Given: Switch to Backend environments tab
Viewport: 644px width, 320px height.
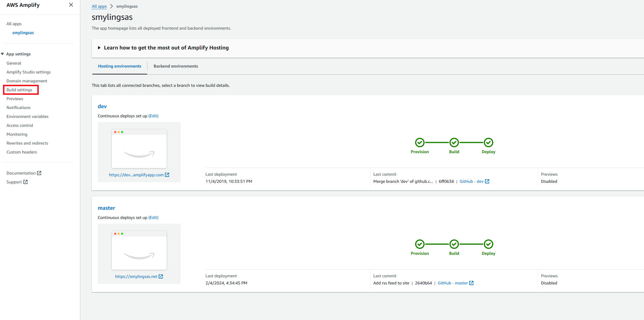Looking at the screenshot, I should [176, 66].
